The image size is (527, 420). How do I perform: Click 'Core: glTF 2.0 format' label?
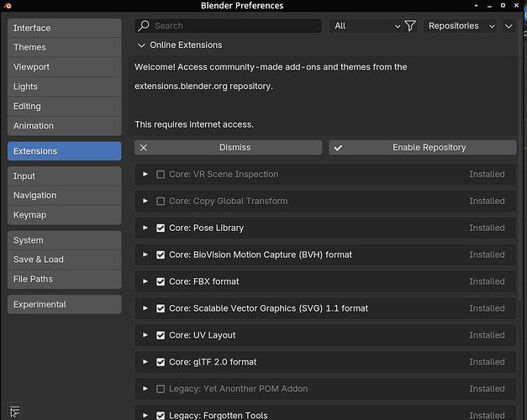pyautogui.click(x=213, y=362)
